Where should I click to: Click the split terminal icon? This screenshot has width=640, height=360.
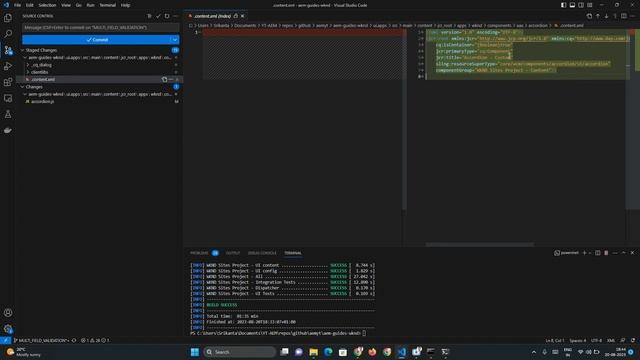[x=598, y=253]
